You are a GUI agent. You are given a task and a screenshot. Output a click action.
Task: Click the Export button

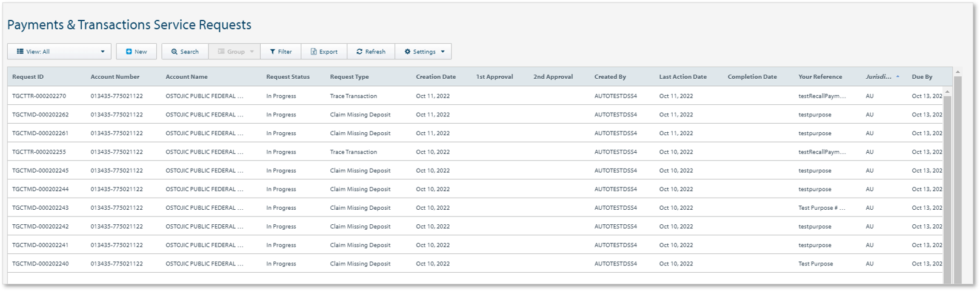pyautogui.click(x=324, y=52)
